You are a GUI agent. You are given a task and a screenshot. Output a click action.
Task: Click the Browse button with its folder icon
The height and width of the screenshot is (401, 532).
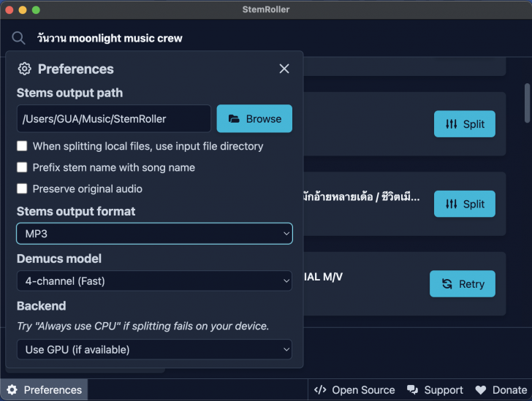(x=254, y=119)
